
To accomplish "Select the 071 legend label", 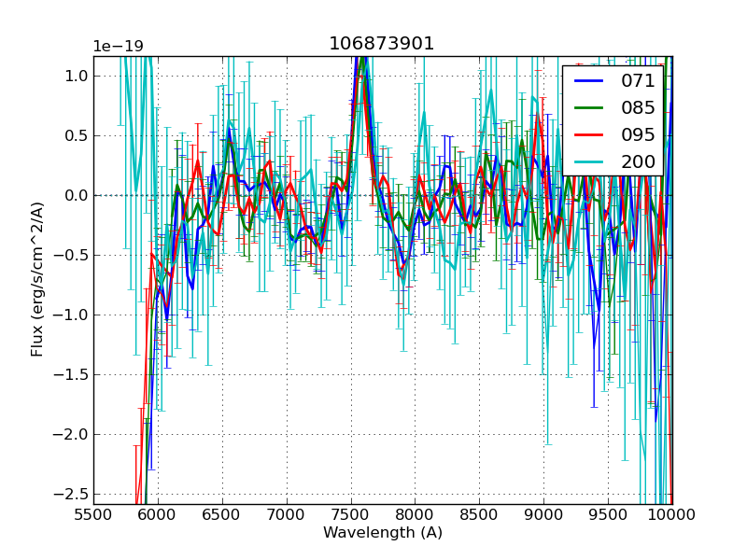I will [x=638, y=81].
